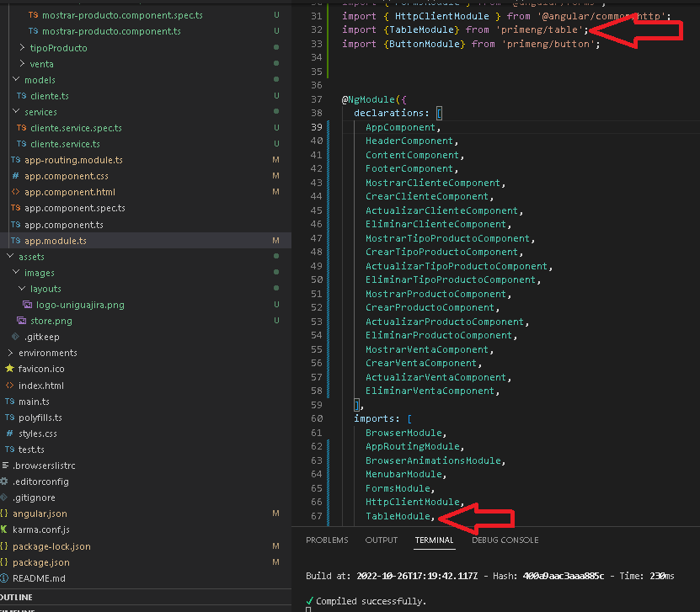Click line number 60 in gutter
The image size is (700, 612).
pos(316,418)
